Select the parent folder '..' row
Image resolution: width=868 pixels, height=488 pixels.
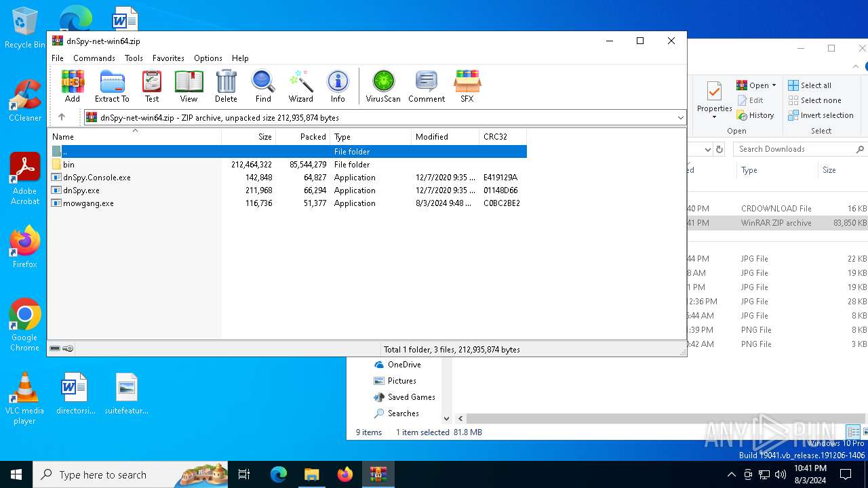tap(288, 152)
